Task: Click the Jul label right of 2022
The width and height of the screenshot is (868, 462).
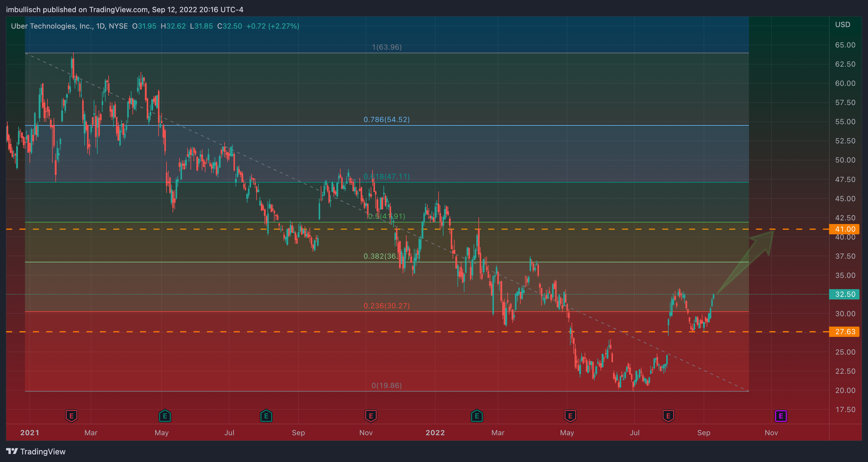Action: (x=635, y=433)
